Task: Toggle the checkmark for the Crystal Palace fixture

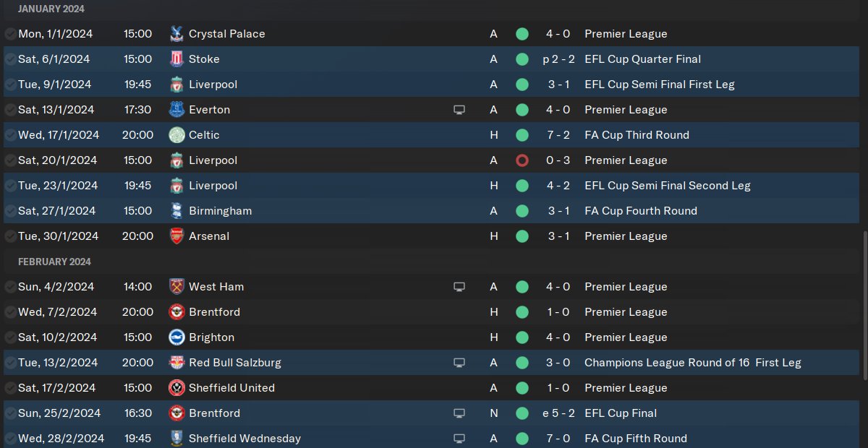Action: tap(10, 34)
